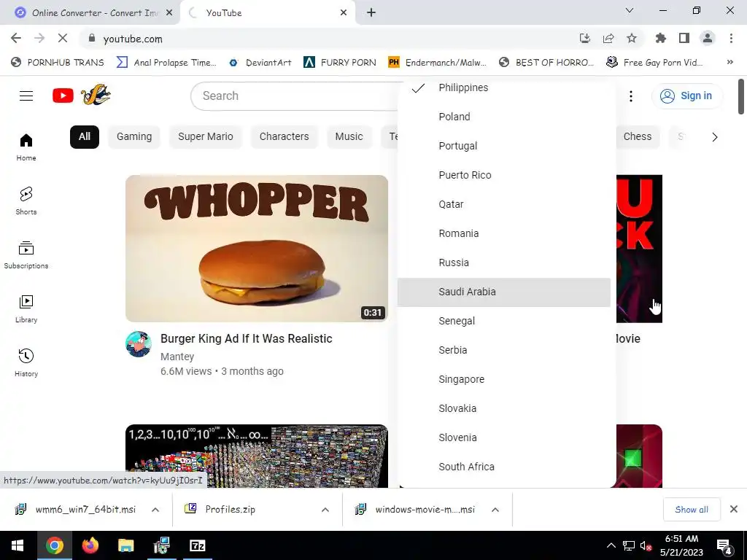Select the All filter chip
This screenshot has height=560, width=747.
pos(85,137)
